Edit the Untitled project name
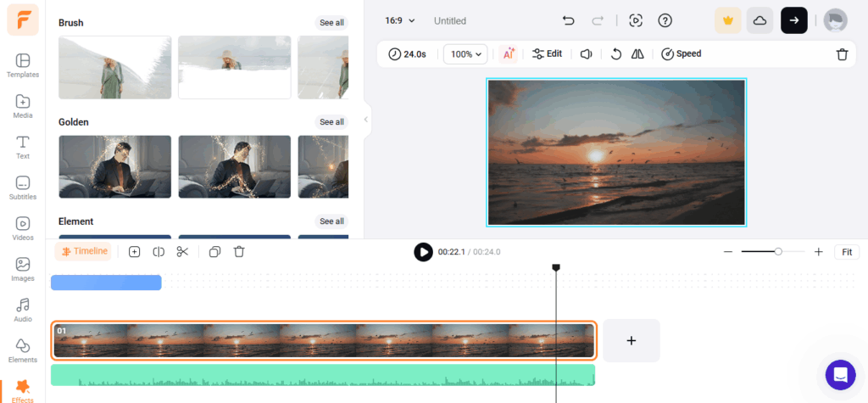The image size is (868, 403). tap(450, 21)
